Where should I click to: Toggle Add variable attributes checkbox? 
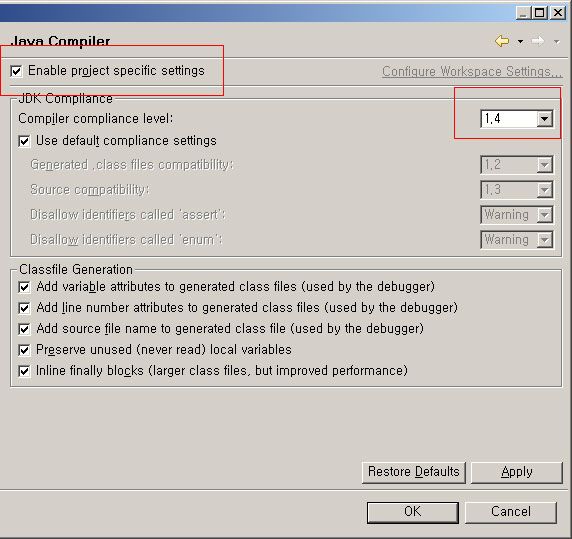pyautogui.click(x=24, y=287)
